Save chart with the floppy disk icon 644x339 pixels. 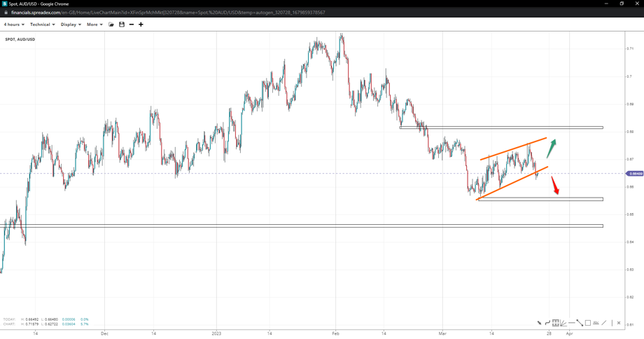[122, 25]
